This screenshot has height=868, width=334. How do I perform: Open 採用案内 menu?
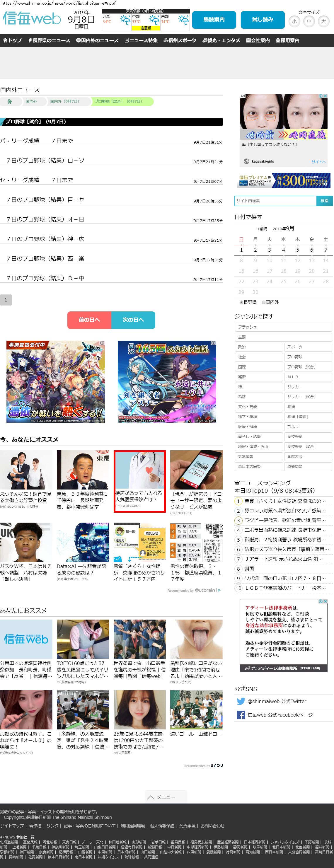point(287,40)
